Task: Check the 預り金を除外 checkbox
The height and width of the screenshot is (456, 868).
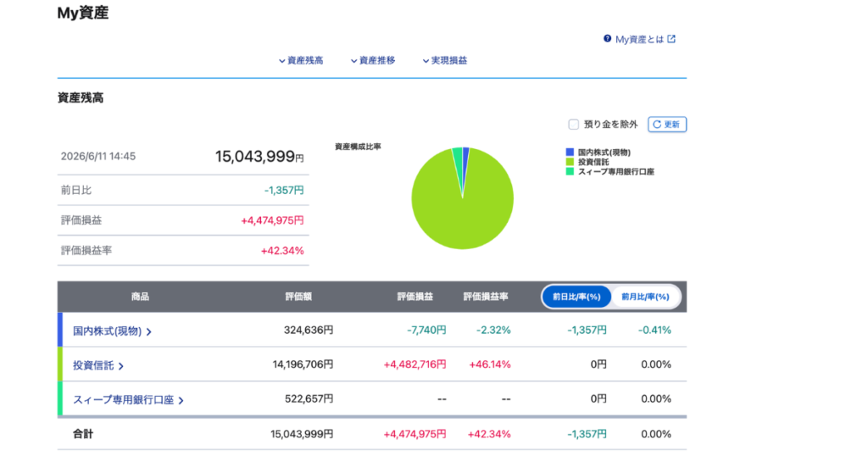Action: [574, 125]
